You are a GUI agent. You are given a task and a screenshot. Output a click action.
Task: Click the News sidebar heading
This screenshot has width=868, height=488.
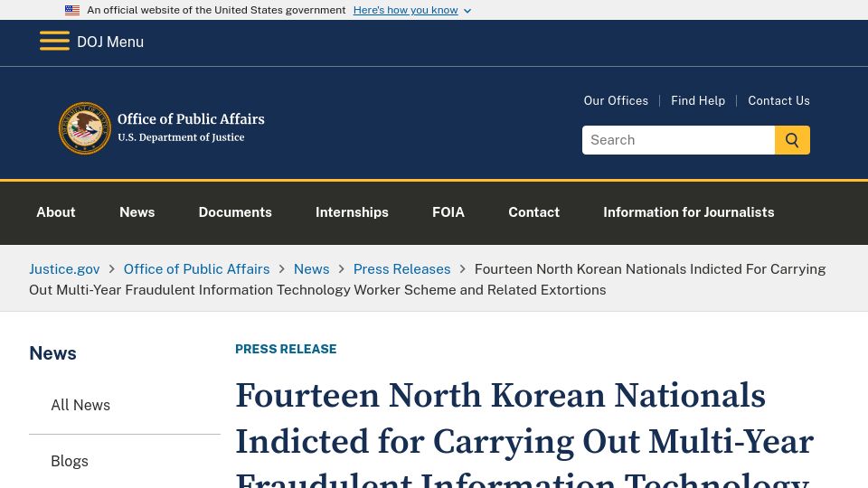(x=52, y=353)
